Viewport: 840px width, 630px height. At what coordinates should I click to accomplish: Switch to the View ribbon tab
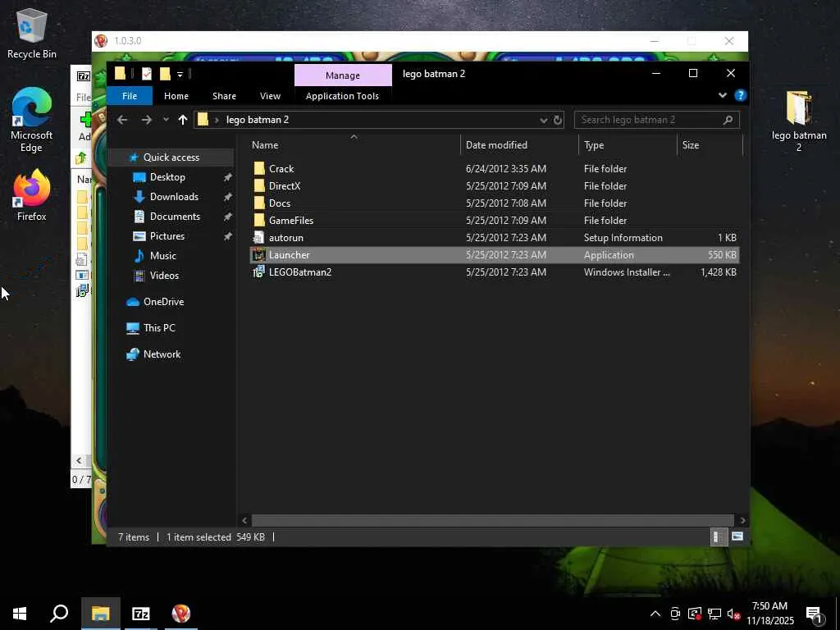[270, 96]
